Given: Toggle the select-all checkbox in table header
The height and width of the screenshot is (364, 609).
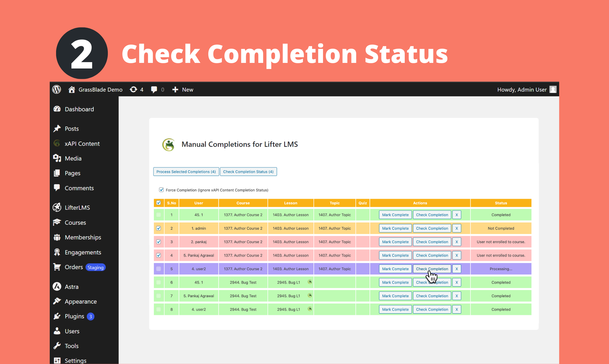Looking at the screenshot, I should pyautogui.click(x=159, y=203).
